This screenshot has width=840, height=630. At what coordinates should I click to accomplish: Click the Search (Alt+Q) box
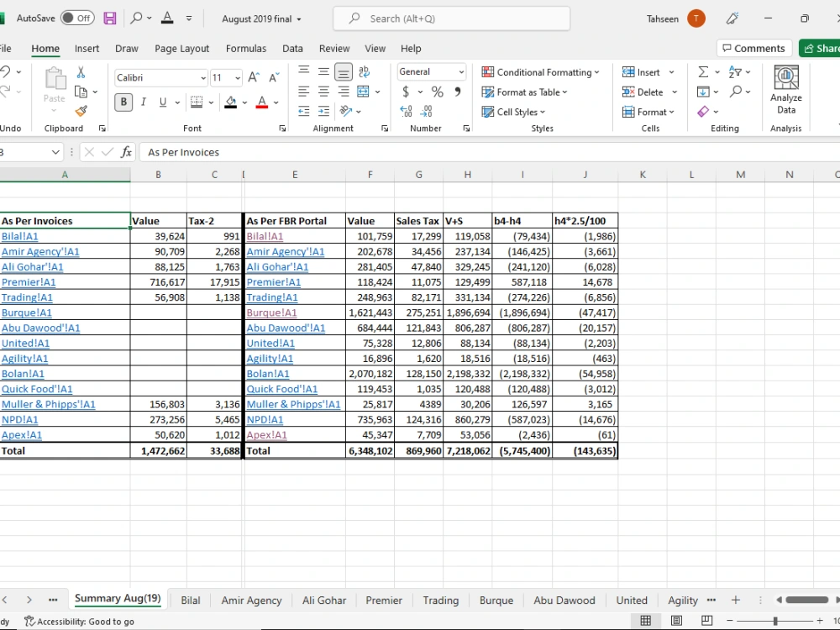point(452,18)
